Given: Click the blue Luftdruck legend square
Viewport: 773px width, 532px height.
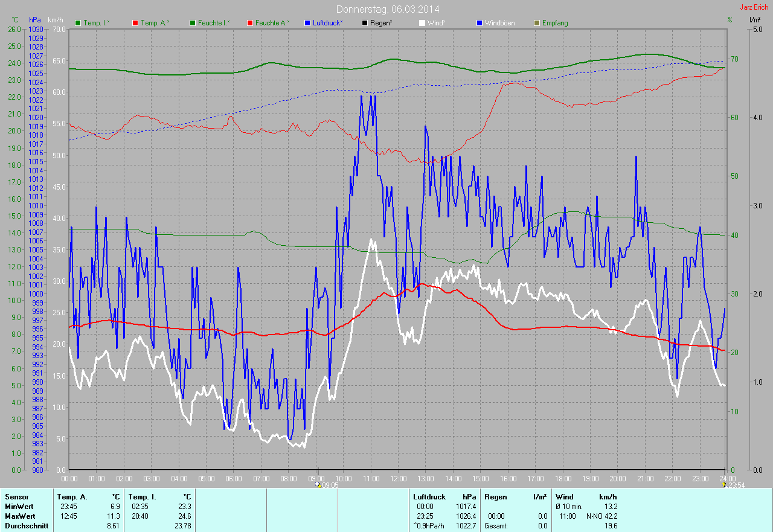Looking at the screenshot, I should pyautogui.click(x=307, y=23).
